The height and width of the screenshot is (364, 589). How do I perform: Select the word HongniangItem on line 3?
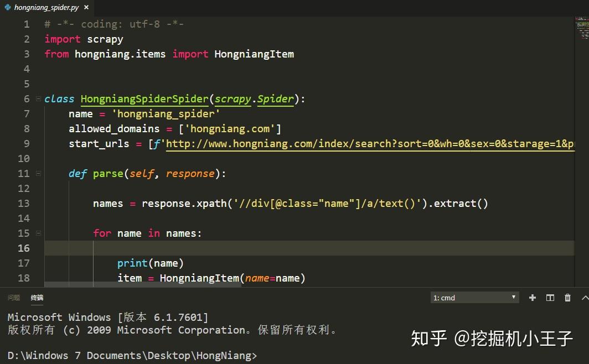254,54
